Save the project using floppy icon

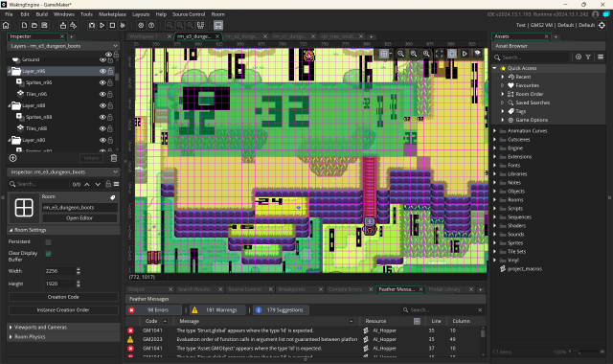[x=45, y=26]
